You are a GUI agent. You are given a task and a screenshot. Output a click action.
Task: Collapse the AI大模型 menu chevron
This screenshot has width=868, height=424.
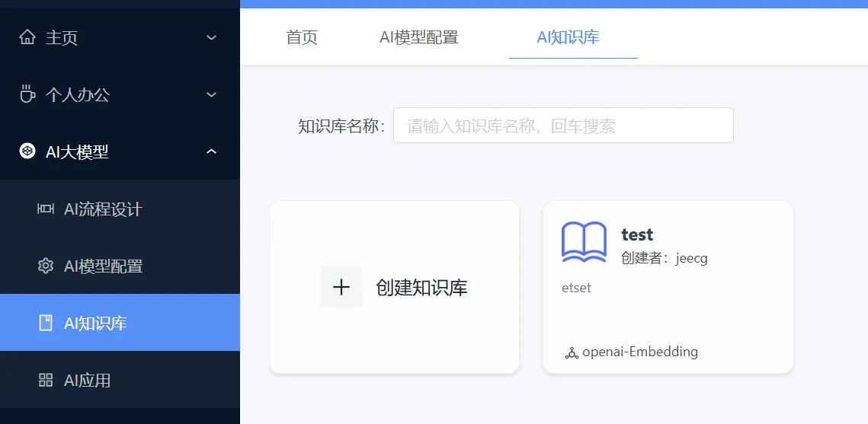click(x=211, y=151)
